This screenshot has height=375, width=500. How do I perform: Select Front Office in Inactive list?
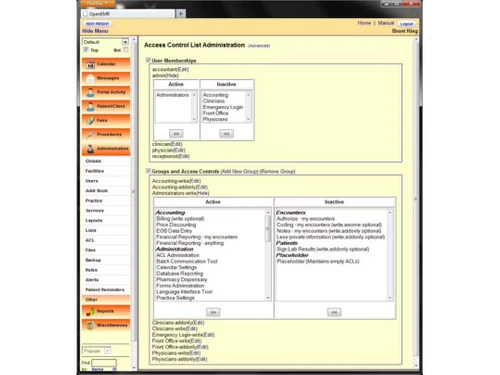pyautogui.click(x=215, y=113)
